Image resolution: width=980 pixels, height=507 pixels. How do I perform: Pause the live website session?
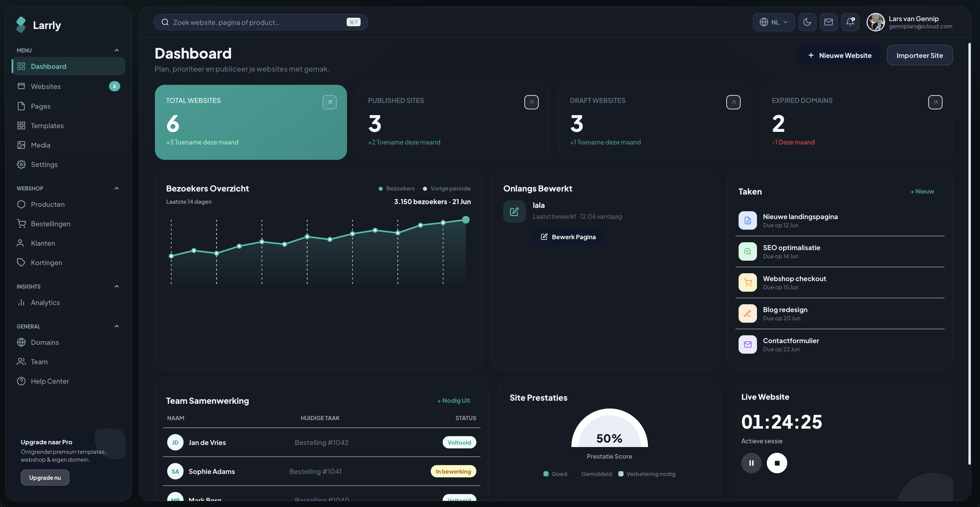click(x=752, y=463)
